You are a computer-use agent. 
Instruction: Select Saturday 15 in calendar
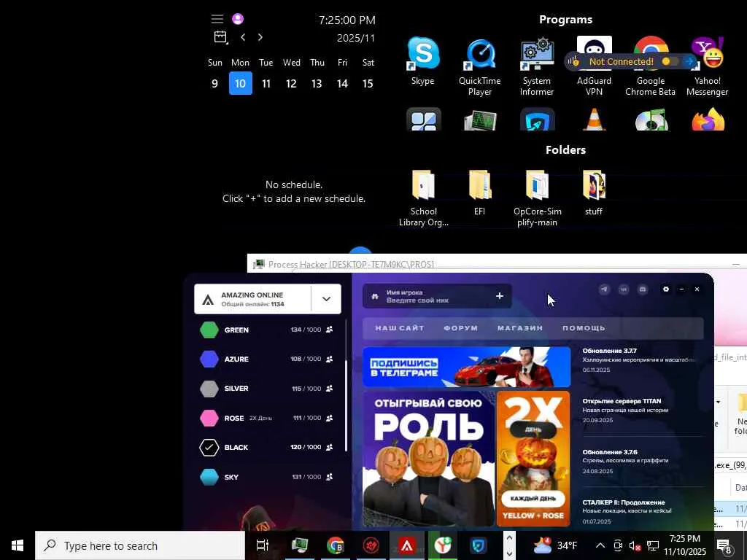[x=368, y=84]
